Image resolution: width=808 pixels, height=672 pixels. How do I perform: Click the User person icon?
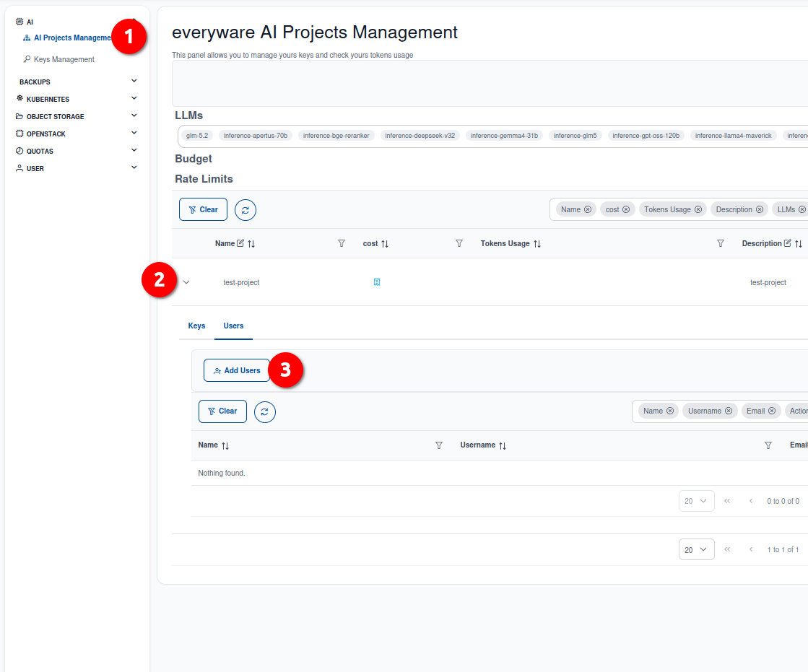tap(19, 168)
